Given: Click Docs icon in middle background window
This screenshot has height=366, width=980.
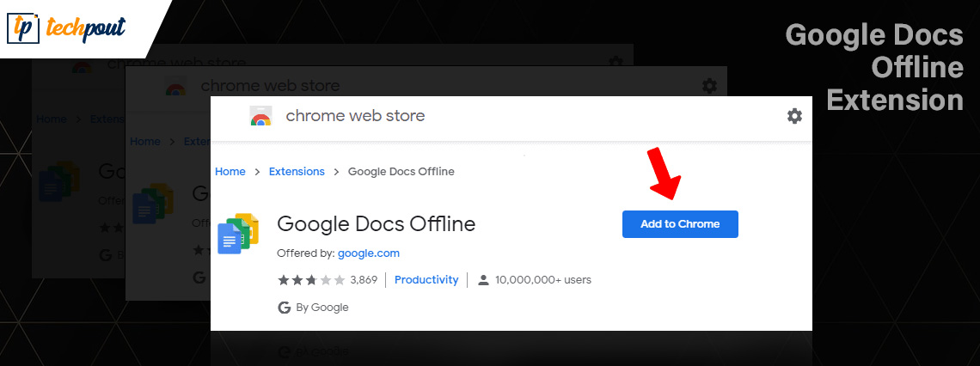Looking at the screenshot, I should pyautogui.click(x=152, y=204).
